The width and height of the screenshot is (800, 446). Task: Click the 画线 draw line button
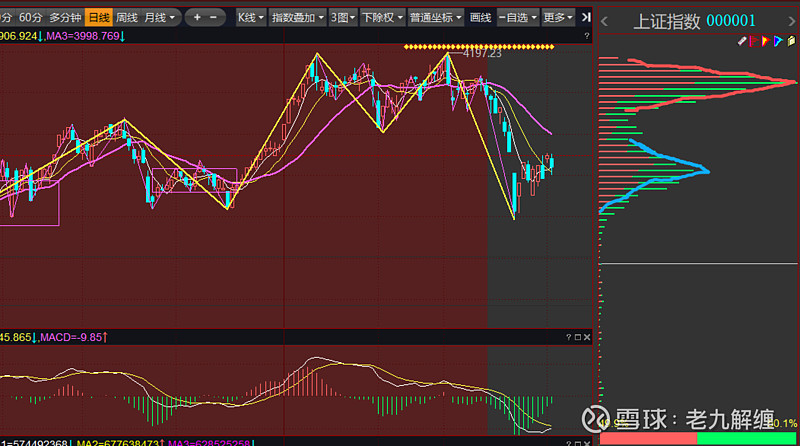(480, 18)
